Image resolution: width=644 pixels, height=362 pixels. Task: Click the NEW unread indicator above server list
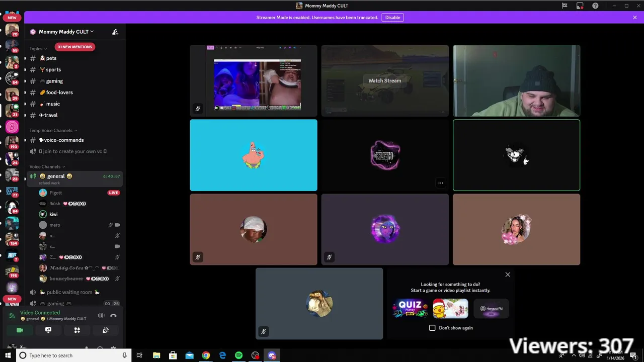12,18
